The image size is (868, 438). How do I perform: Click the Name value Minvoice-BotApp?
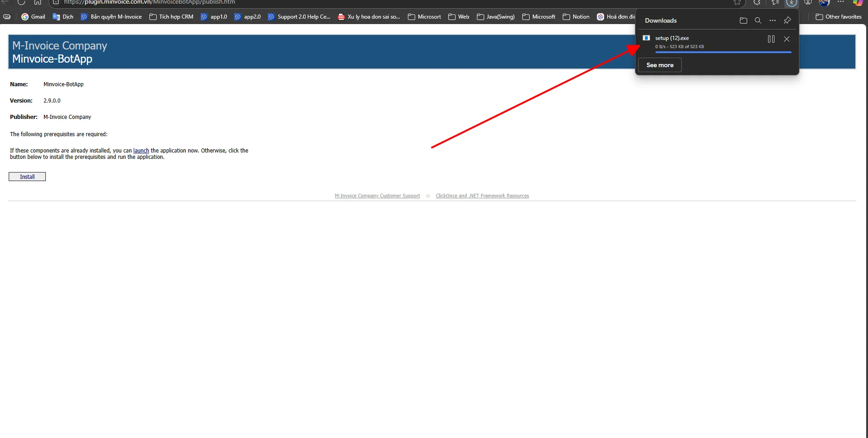(x=64, y=84)
